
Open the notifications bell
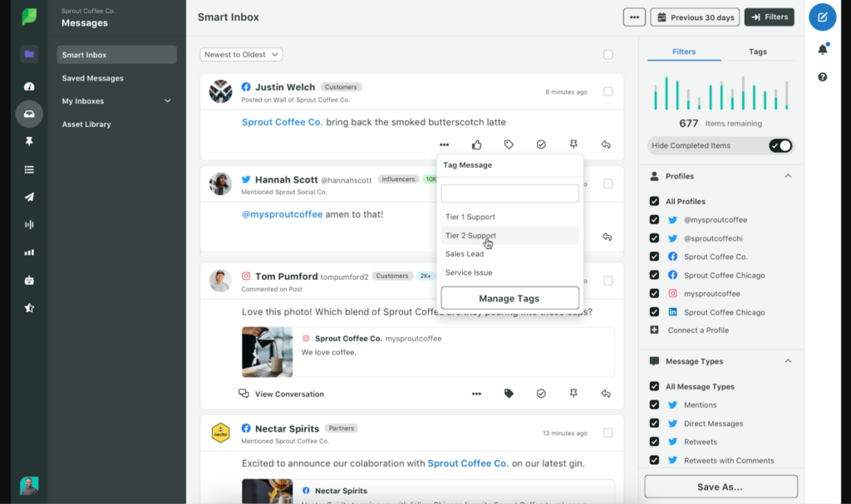823,49
